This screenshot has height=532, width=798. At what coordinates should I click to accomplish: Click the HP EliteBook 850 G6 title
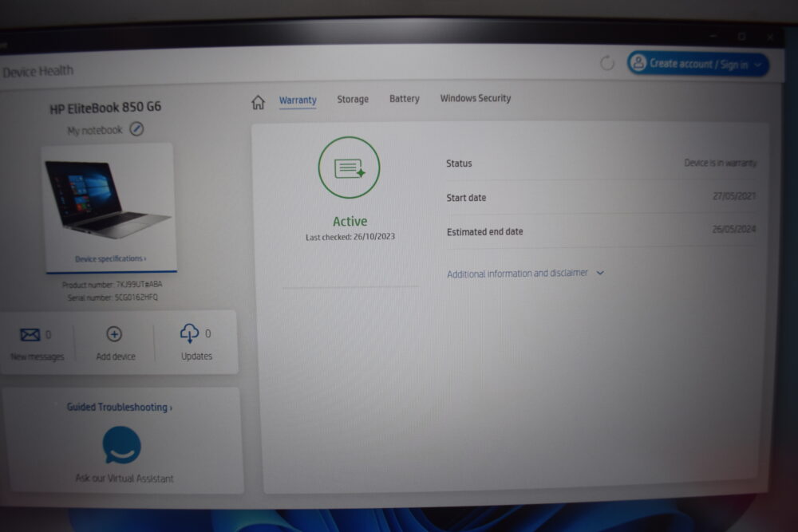point(105,108)
